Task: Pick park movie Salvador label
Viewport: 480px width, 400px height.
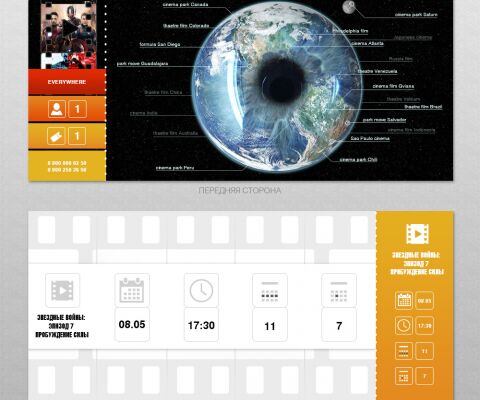Action: click(384, 120)
